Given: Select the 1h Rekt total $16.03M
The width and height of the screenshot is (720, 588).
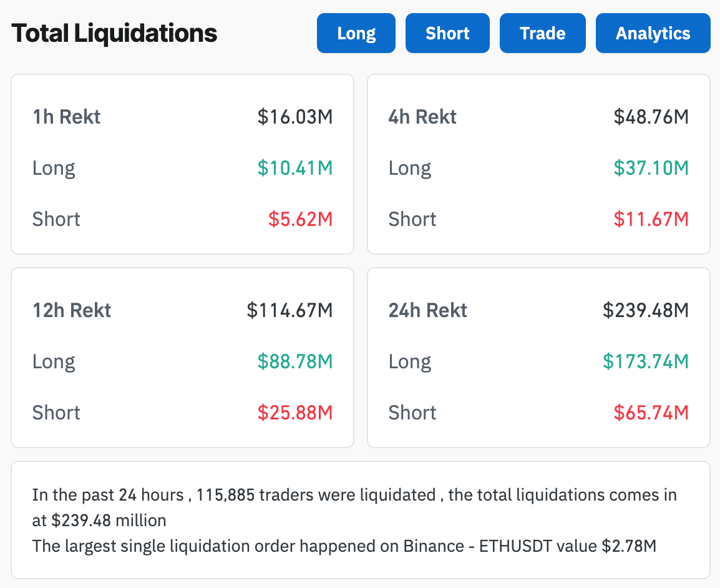Looking at the screenshot, I should pos(295,117).
